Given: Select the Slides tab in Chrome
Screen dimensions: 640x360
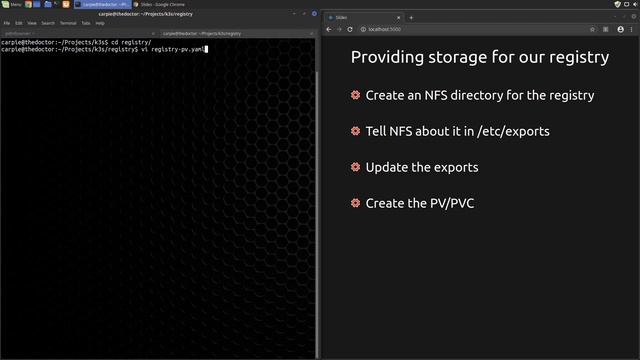Looking at the screenshot, I should (363, 18).
